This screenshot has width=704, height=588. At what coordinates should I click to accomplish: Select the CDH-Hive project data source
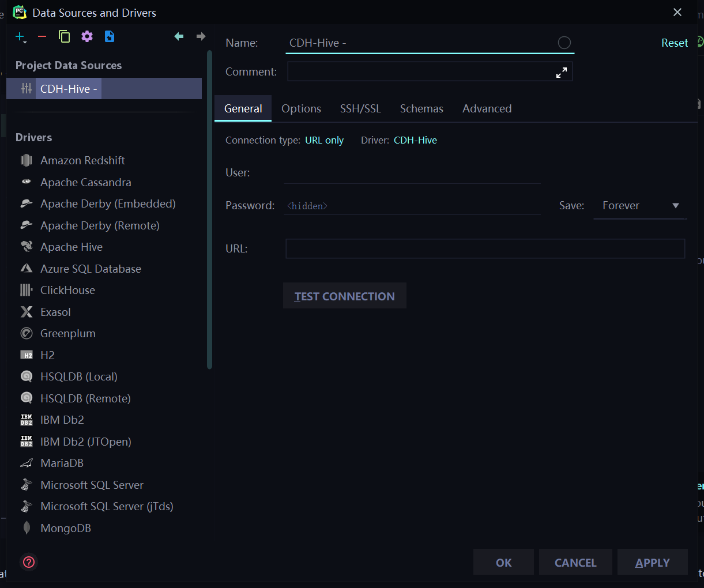[x=104, y=89]
